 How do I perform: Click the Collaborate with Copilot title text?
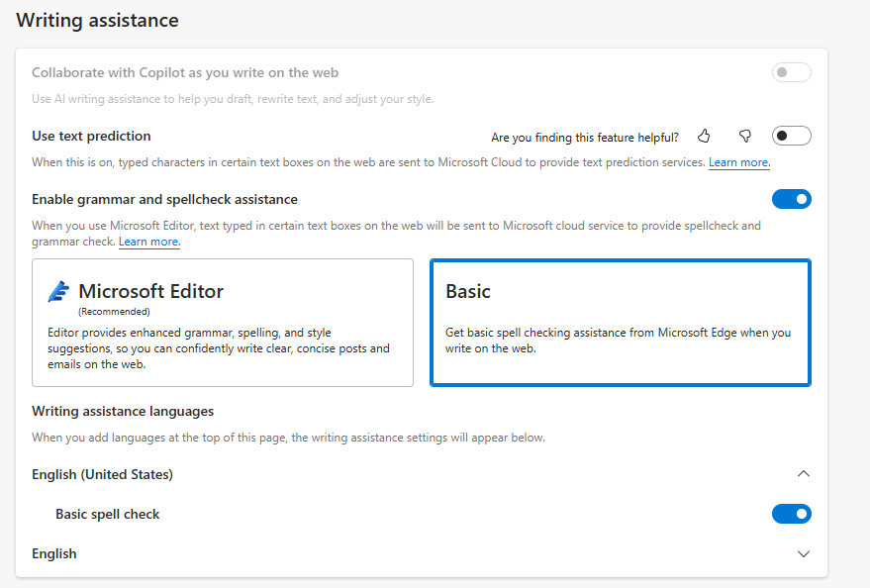point(185,72)
